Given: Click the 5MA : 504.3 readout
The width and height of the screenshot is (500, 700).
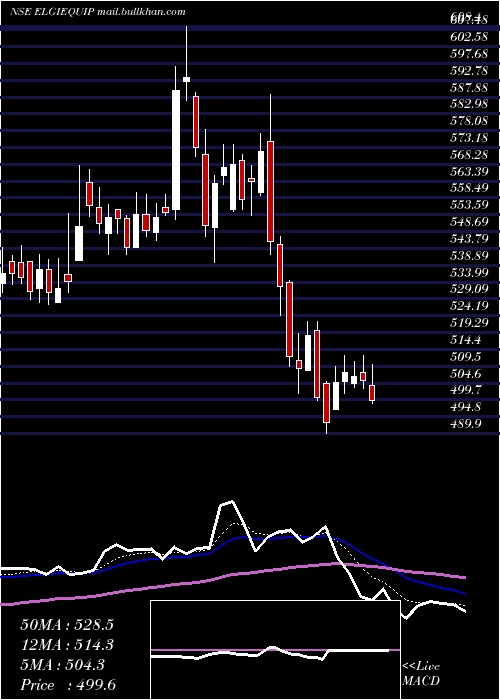Looking at the screenshot, I should click(x=62, y=665).
